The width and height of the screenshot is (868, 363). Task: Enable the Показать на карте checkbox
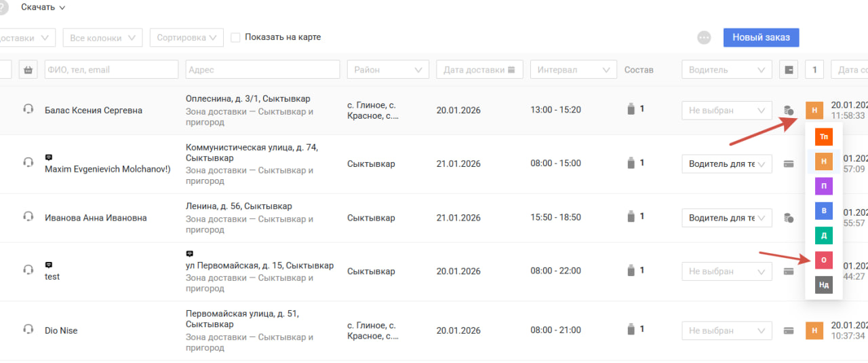235,37
